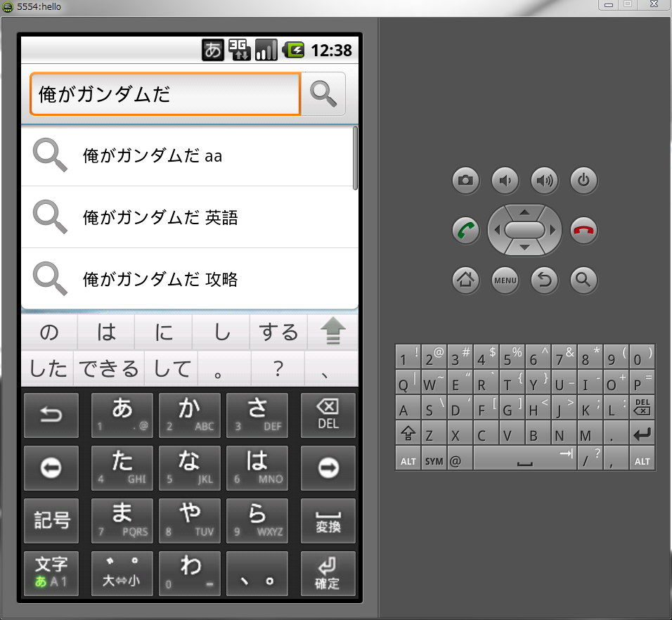The height and width of the screenshot is (620, 672).
Task: Click the emulator back arrow button
Action: coord(544,280)
